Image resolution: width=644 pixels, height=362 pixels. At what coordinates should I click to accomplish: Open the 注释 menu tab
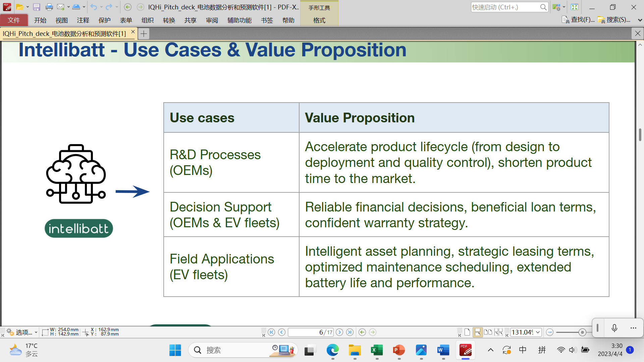click(x=83, y=20)
